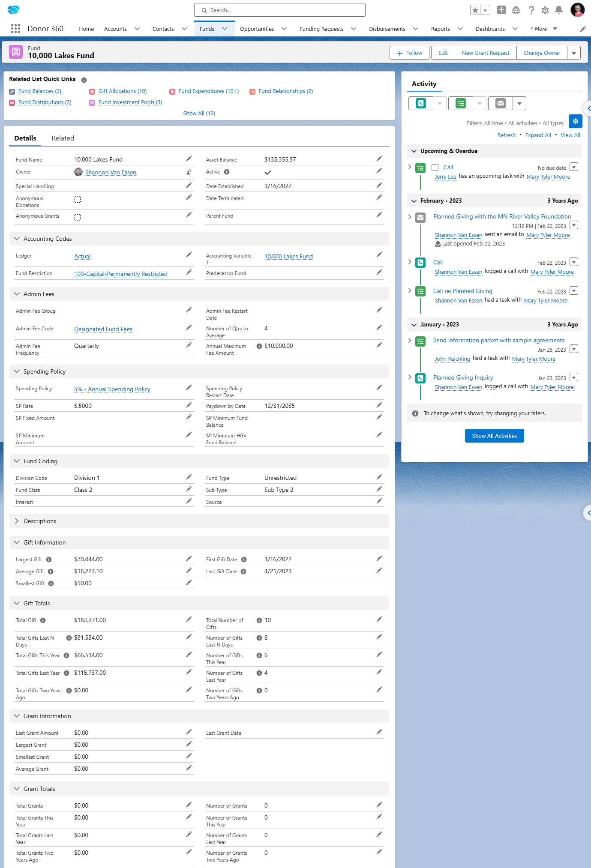Click the change Owner icon
This screenshot has height=868, width=591.
point(189,172)
